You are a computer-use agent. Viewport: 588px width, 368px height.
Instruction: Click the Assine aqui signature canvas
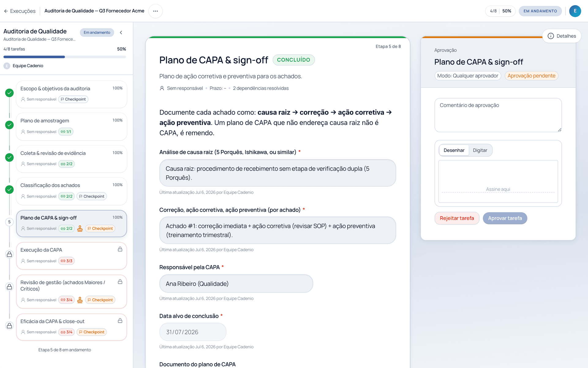[498, 181]
